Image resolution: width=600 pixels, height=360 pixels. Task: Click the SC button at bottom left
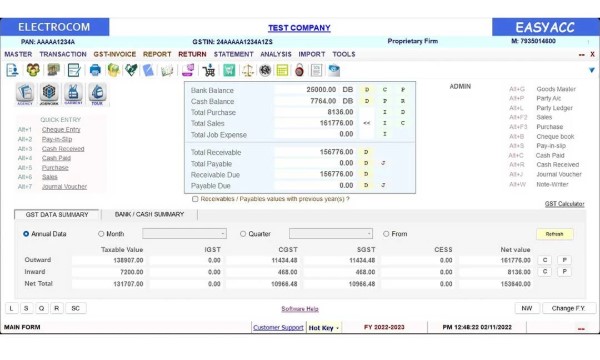point(76,308)
